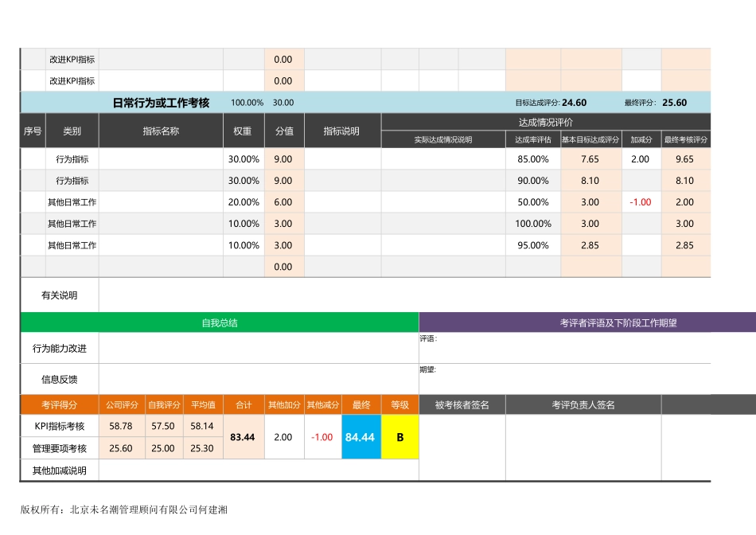Select the 达成情况评价 column group header
The height and width of the screenshot is (535, 756).
545,122
